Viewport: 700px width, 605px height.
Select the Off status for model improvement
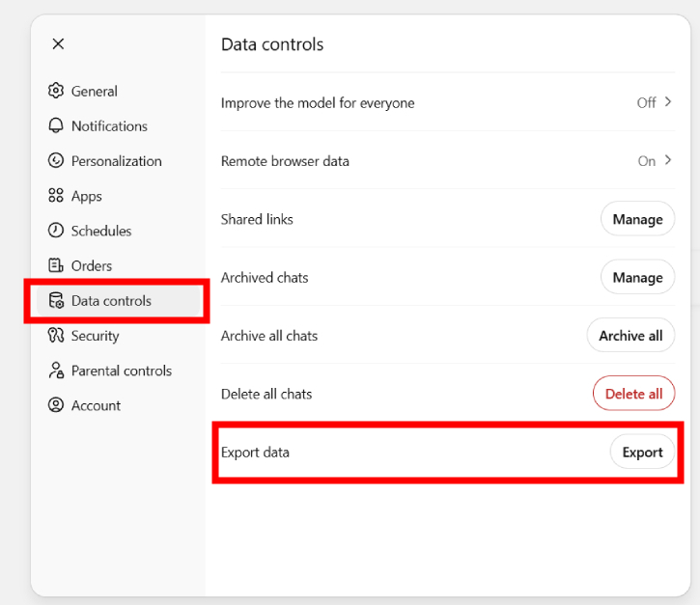pyautogui.click(x=646, y=102)
